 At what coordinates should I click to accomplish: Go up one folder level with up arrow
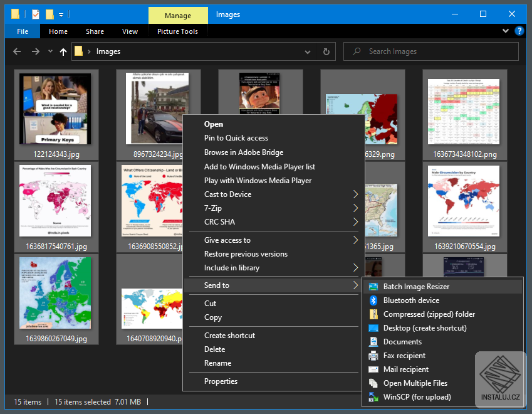tap(63, 51)
